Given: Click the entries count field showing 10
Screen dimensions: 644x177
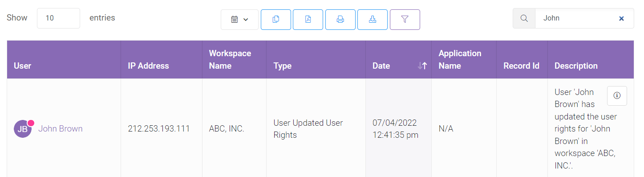Looking at the screenshot, I should [58, 18].
